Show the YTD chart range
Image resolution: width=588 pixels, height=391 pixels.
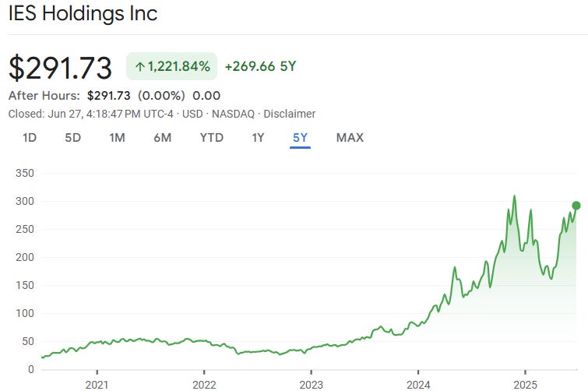tap(212, 138)
